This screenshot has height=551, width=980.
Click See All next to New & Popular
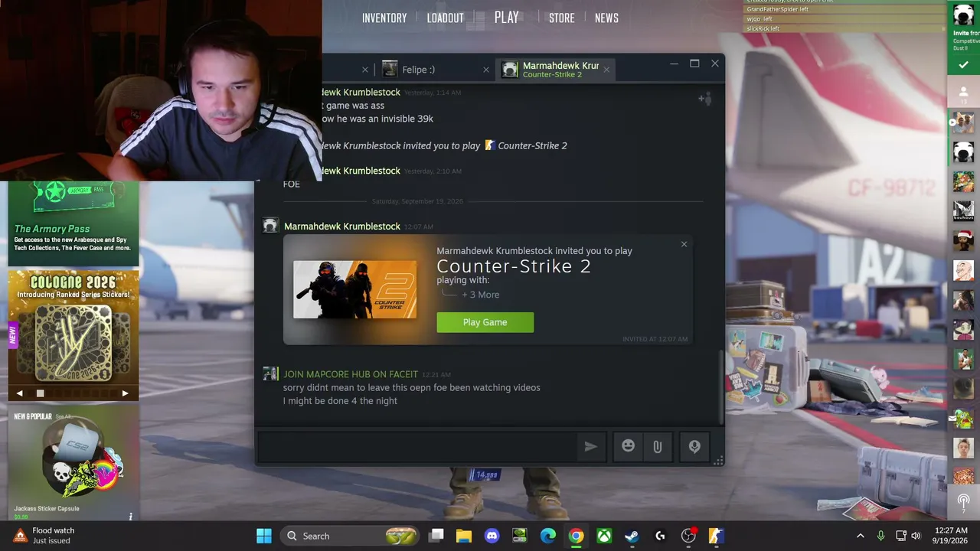64,417
